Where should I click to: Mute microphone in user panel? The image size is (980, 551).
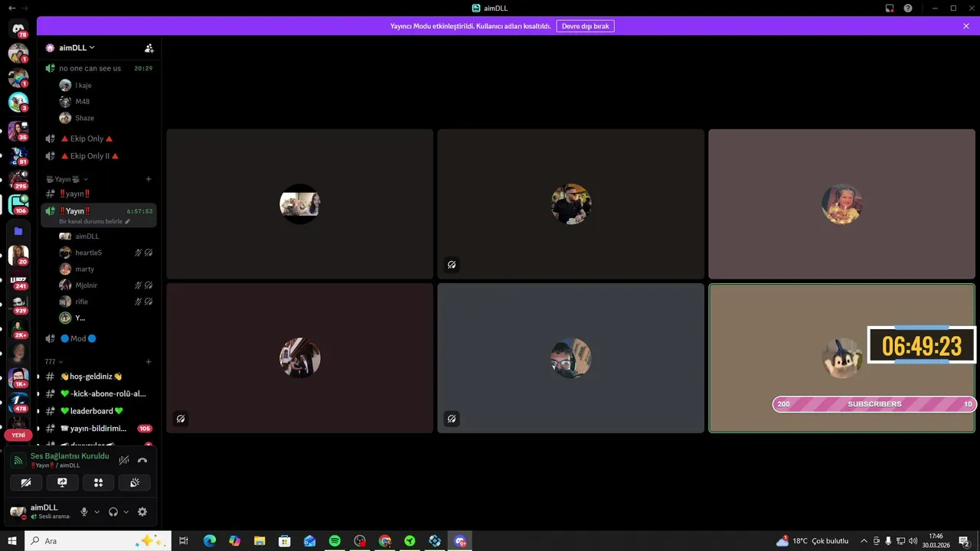point(84,512)
